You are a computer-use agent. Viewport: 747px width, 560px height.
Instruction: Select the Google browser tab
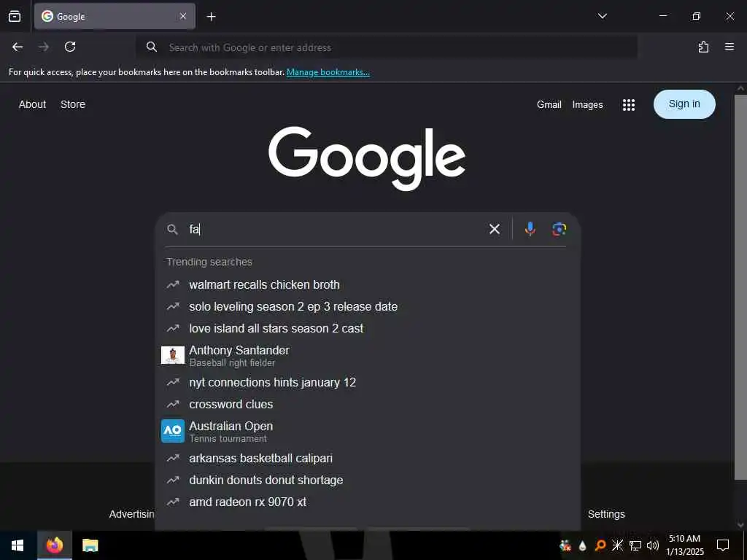point(115,16)
